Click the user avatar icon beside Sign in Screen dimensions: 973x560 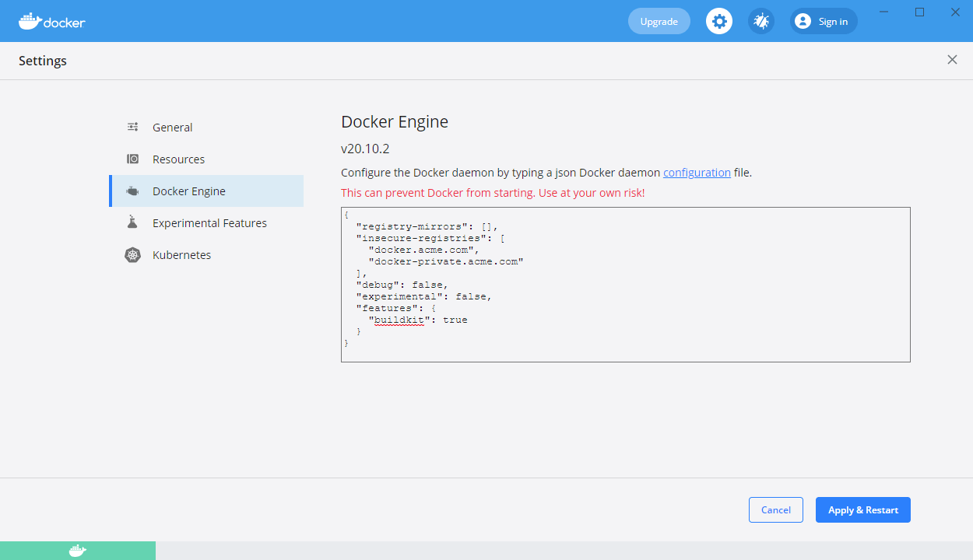803,21
